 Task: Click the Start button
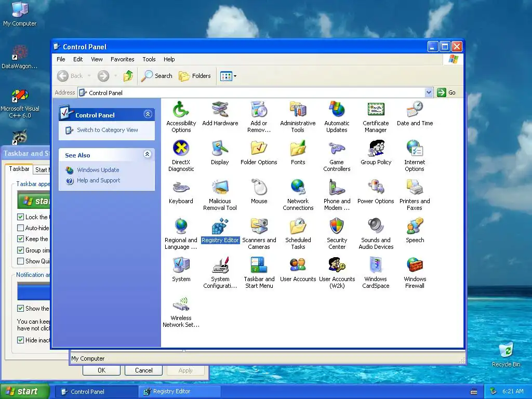24,392
